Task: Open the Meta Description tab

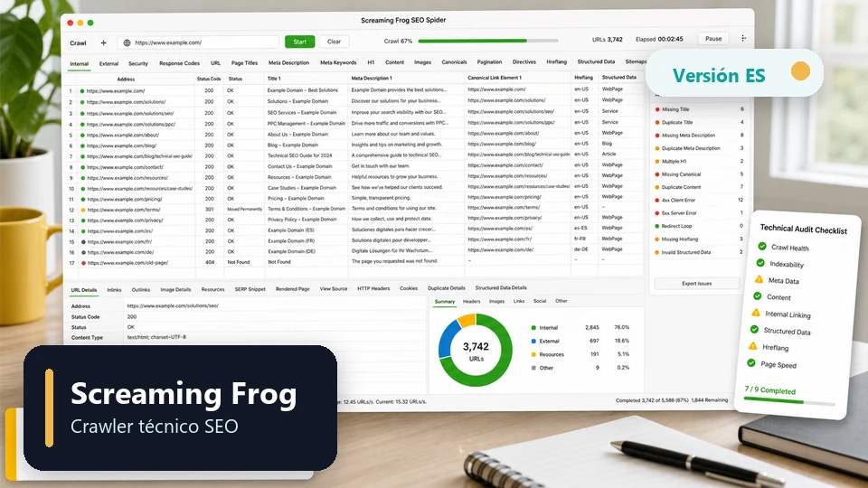Action: coord(288,62)
